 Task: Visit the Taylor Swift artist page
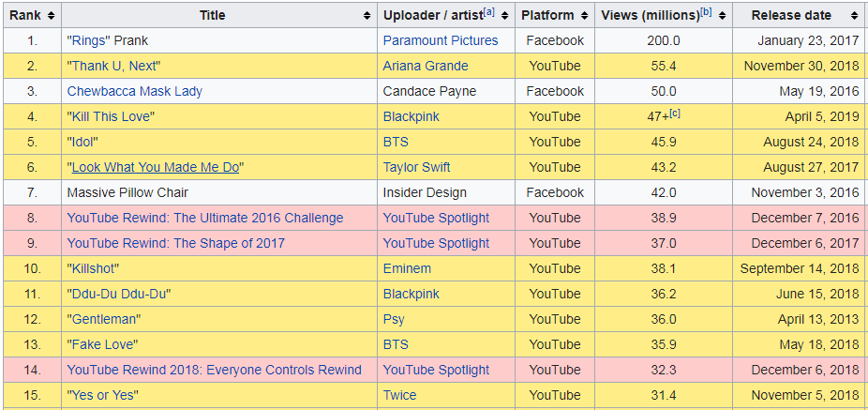(x=416, y=167)
